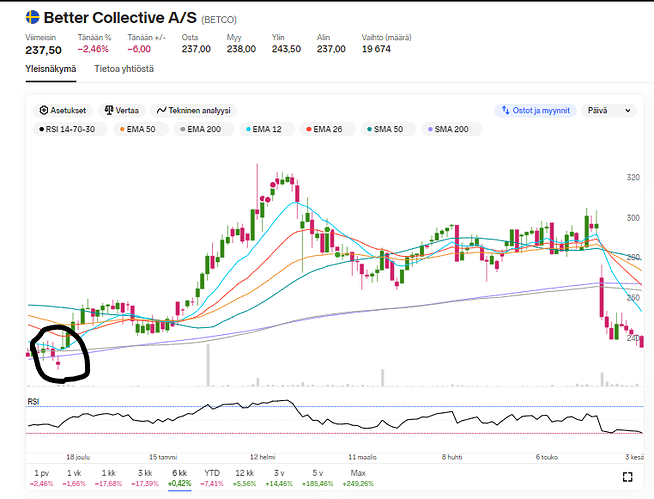The image size is (654, 499).
Task: Click the Myy ask price 238,00
Action: point(241,49)
